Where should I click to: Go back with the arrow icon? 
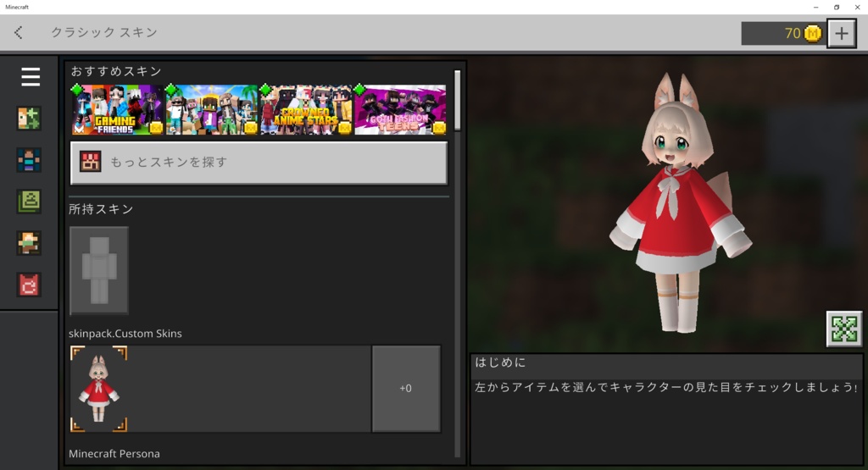coord(19,33)
